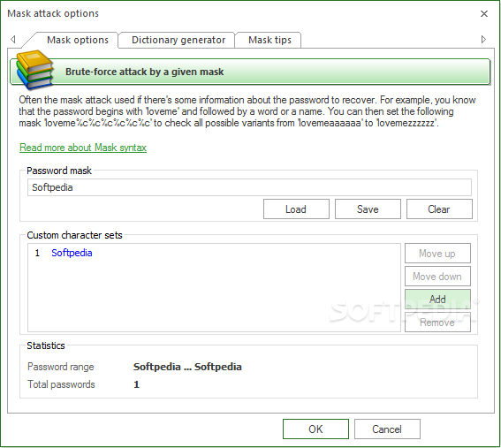The image size is (501, 448).
Task: Click the left tab scroll arrow
Action: point(12,39)
